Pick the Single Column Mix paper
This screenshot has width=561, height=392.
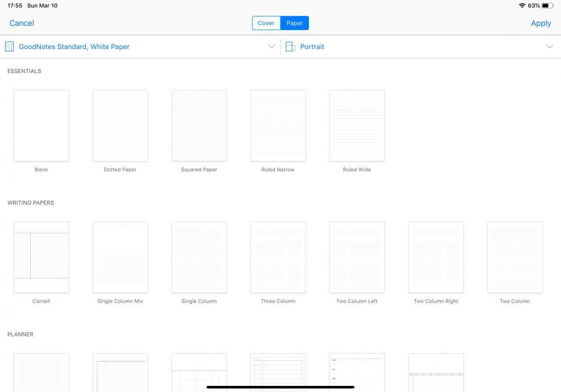coord(120,257)
